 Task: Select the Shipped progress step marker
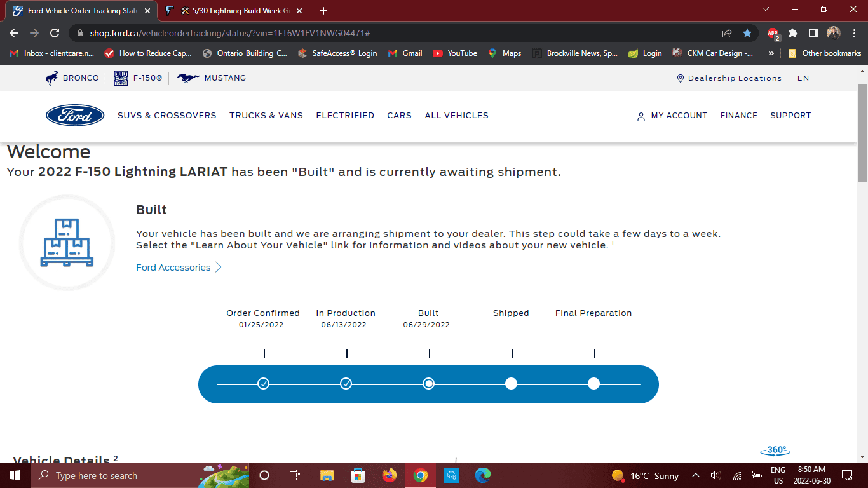click(511, 384)
